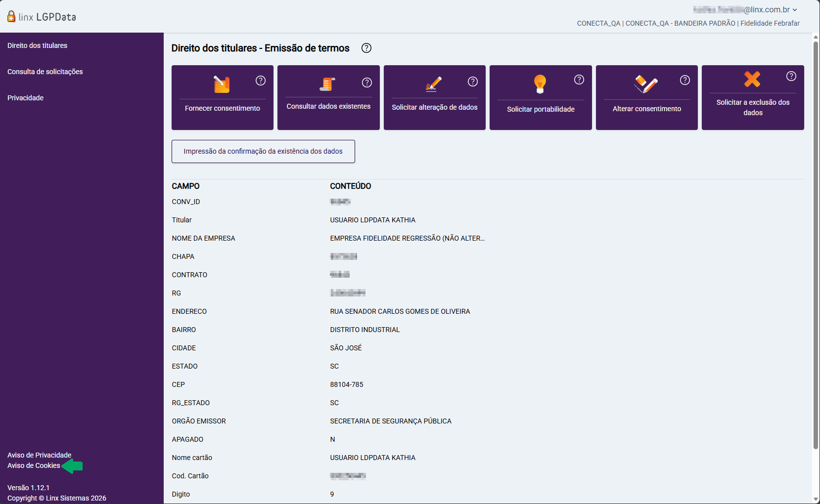Click the CAMPO column header

(x=185, y=186)
